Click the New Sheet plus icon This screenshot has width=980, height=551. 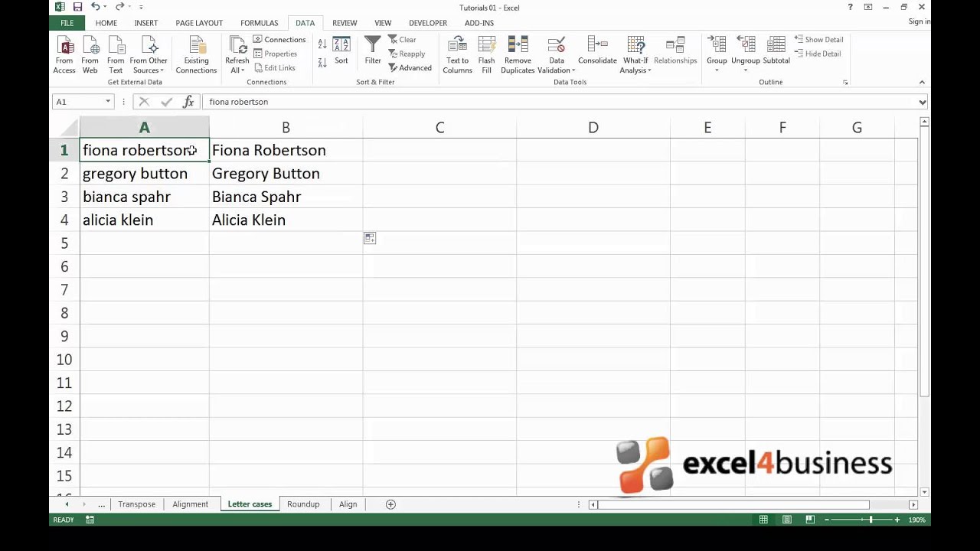pos(390,504)
